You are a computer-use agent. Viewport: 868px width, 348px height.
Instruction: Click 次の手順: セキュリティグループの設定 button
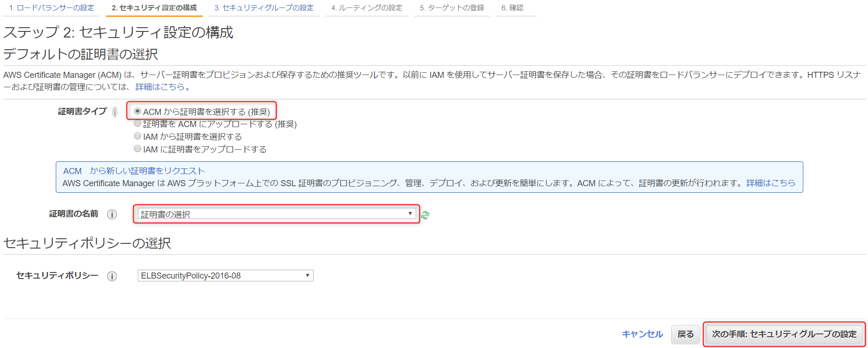pos(784,334)
